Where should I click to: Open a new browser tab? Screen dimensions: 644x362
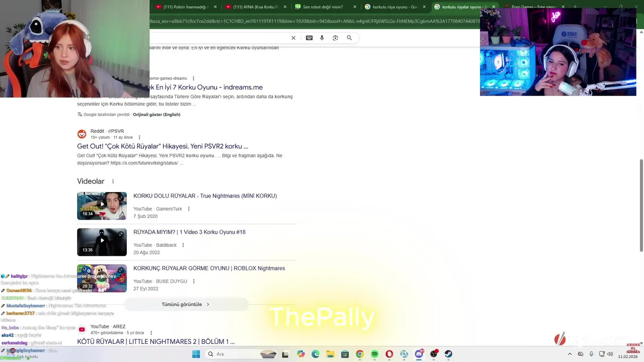pyautogui.click(x=575, y=7)
